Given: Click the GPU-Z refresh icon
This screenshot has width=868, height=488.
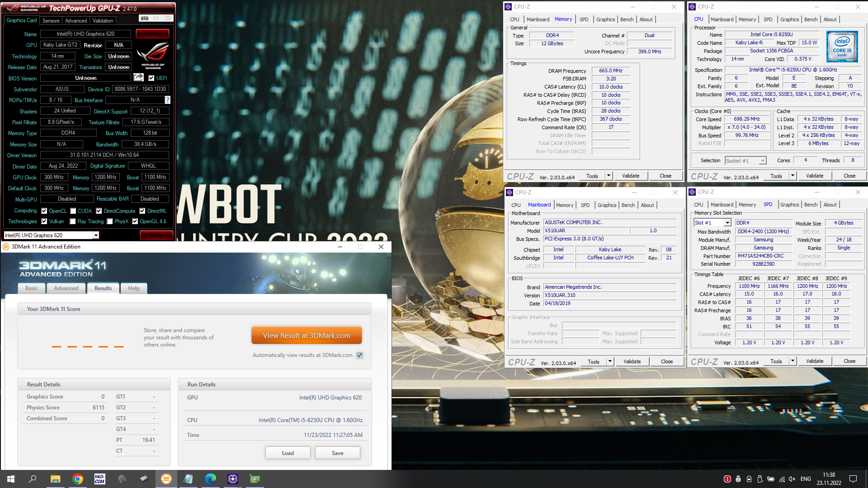Looking at the screenshot, I should [x=156, y=19].
